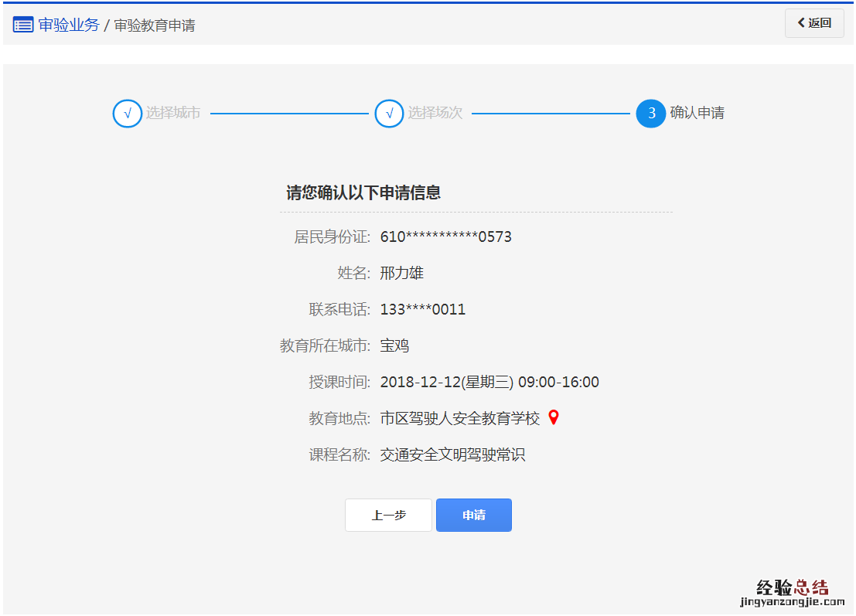This screenshot has height=616, width=856.
Task: Select the 选择场次 step label
Action: click(435, 113)
